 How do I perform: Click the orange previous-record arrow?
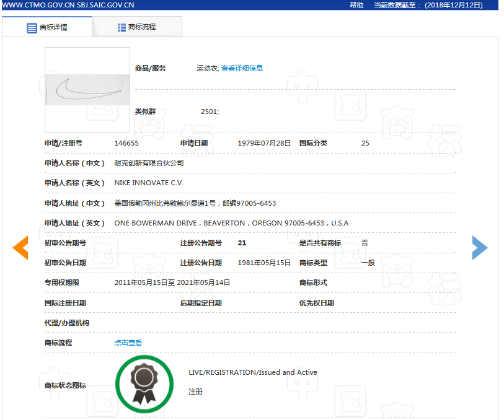pos(20,248)
